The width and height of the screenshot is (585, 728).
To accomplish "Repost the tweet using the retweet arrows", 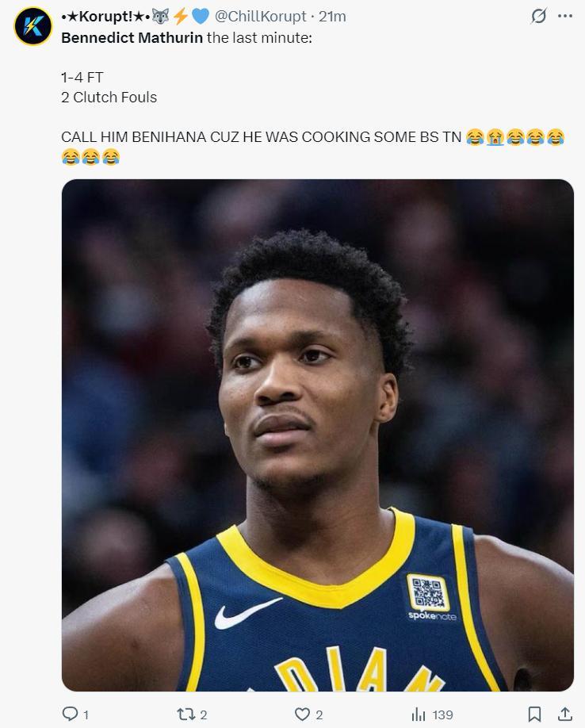I will (x=186, y=714).
